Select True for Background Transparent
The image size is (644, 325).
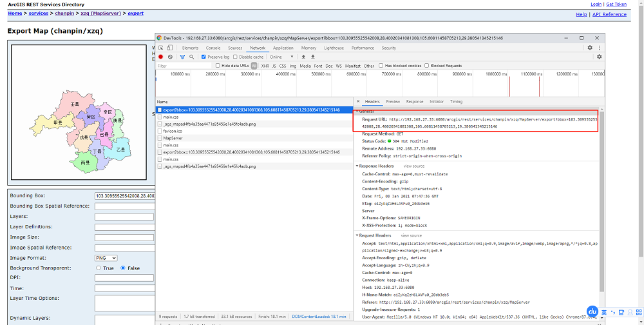click(x=98, y=268)
